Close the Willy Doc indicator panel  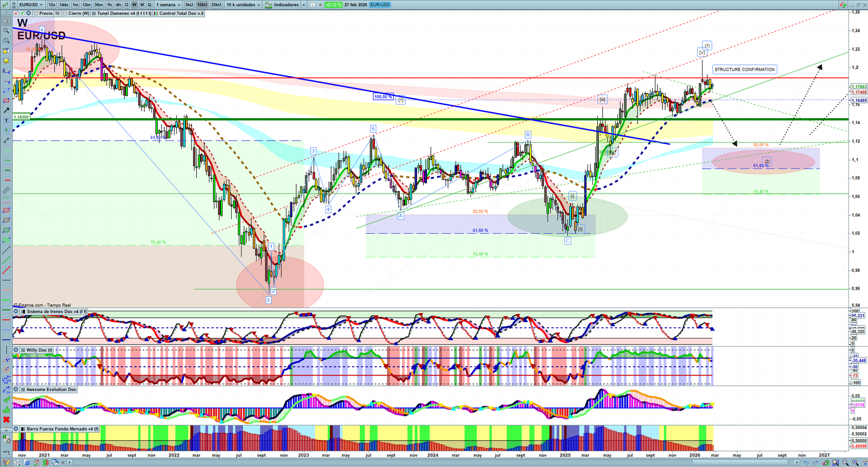16,350
